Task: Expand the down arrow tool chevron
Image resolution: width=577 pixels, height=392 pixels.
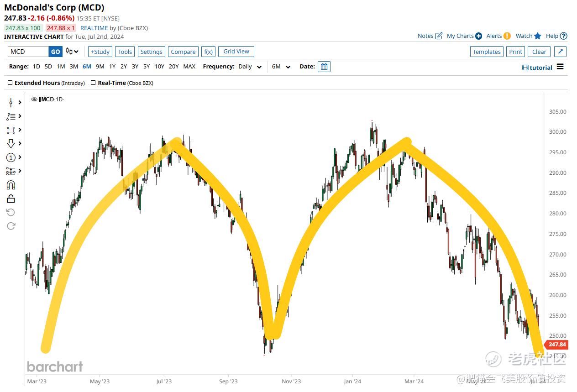Action: coord(20,144)
